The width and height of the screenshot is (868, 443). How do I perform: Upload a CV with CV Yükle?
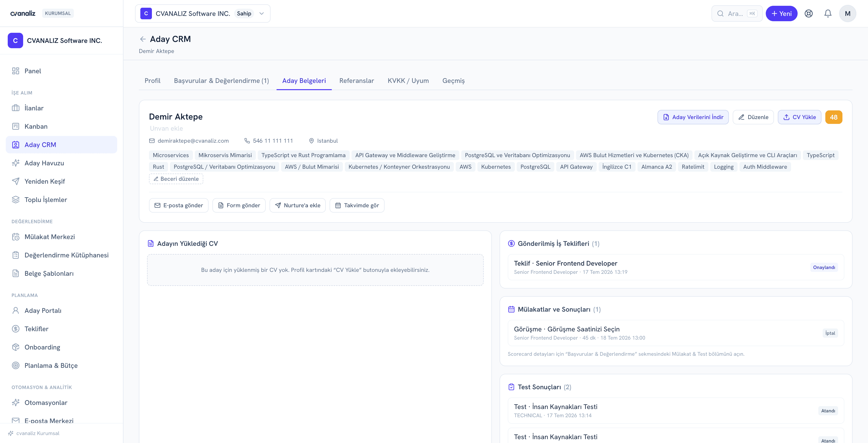coord(799,117)
